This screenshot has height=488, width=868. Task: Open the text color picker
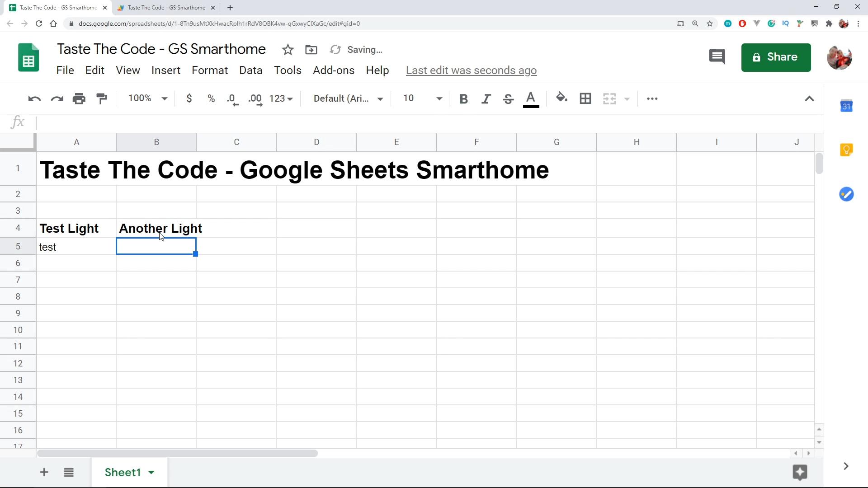tap(531, 99)
